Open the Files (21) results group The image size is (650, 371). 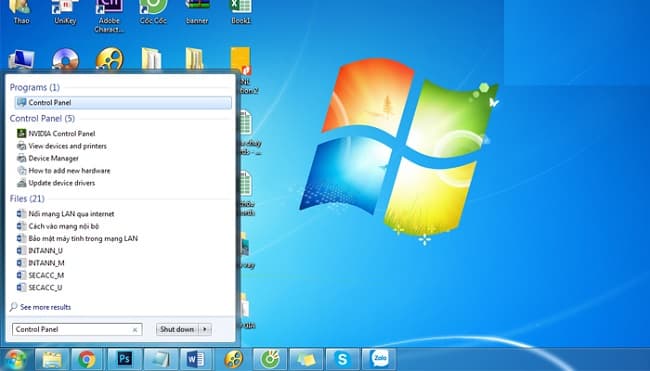[27, 199]
